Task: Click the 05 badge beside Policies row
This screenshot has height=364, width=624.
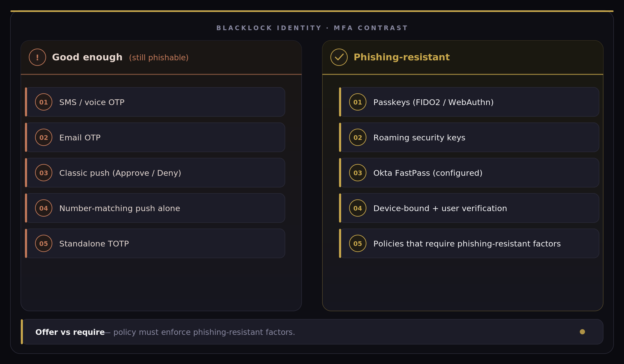Action: pos(358,243)
